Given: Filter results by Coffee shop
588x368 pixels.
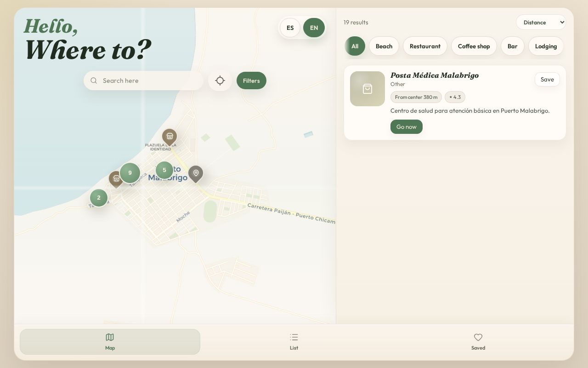Looking at the screenshot, I should [474, 46].
